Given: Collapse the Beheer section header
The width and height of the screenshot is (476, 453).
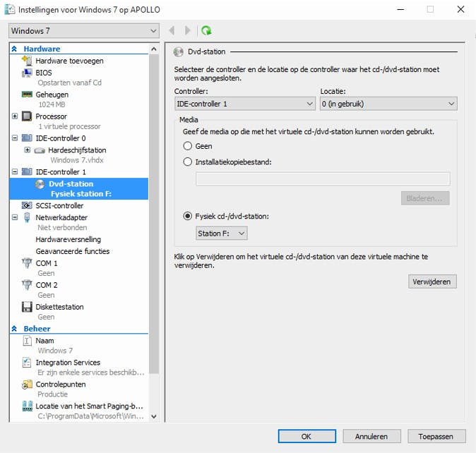Looking at the screenshot, I should click(x=14, y=329).
